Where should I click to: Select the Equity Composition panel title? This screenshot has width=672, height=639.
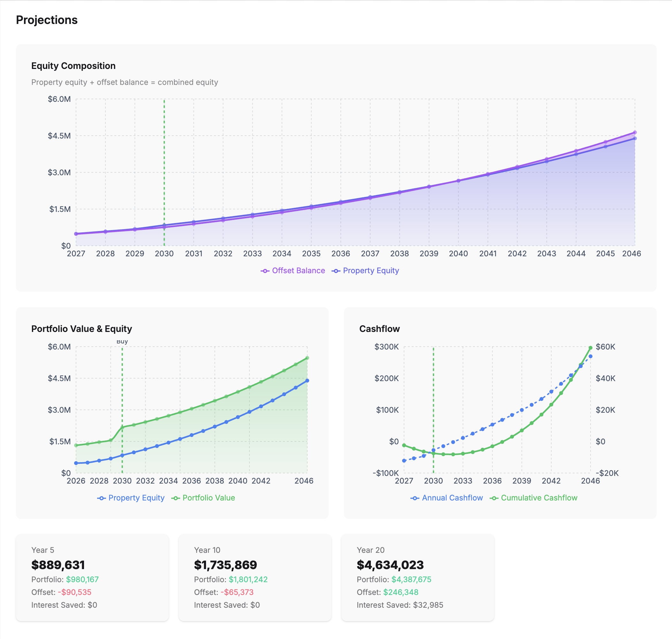73,66
